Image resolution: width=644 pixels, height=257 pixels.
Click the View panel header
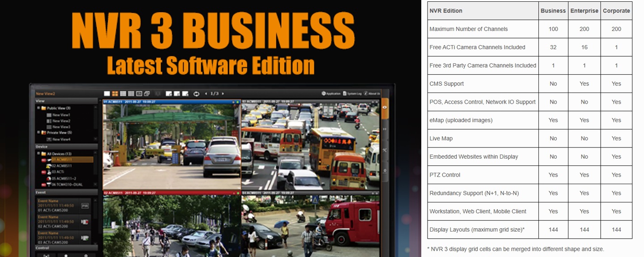click(x=66, y=101)
